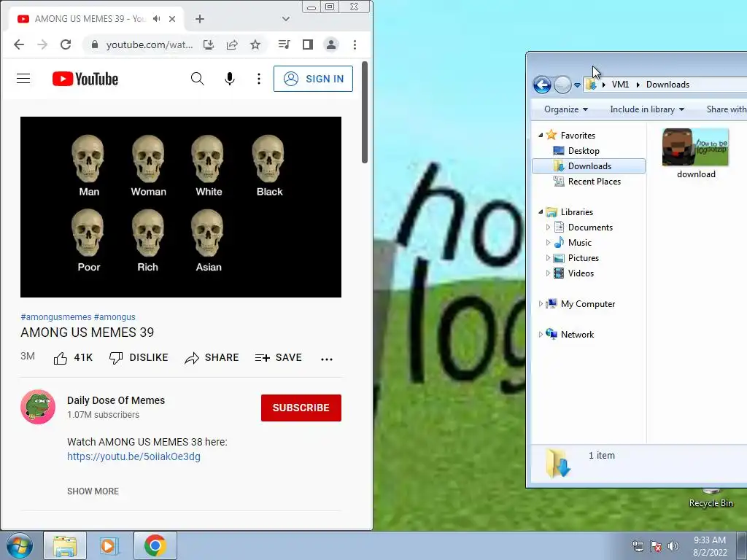Click the #amongus hashtag
Screen dimensions: 747x560
[115, 317]
